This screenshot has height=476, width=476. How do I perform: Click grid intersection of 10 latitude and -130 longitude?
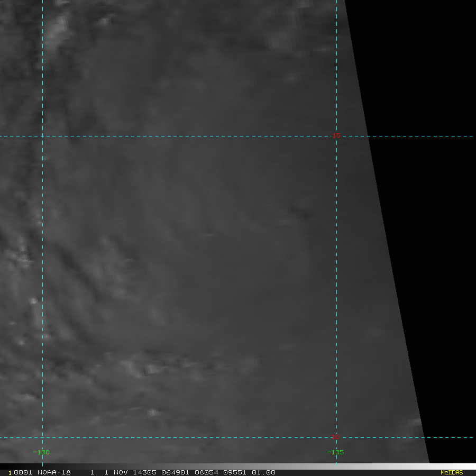42,438
